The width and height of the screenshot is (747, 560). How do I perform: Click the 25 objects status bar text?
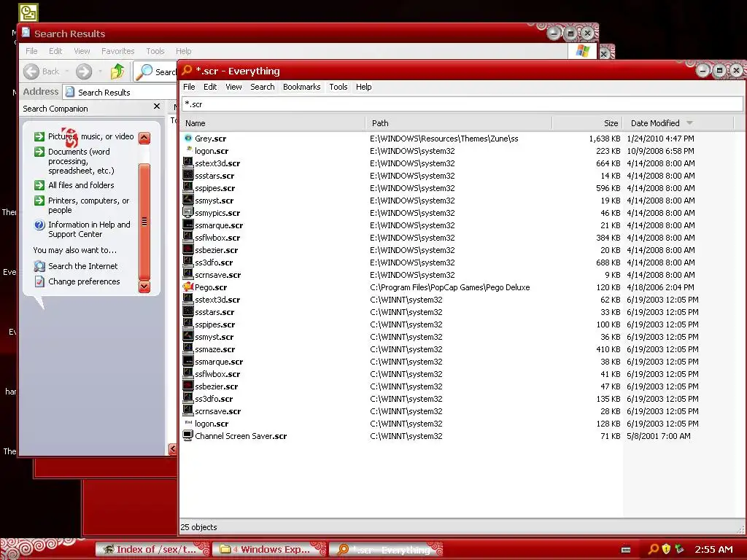[198, 527]
